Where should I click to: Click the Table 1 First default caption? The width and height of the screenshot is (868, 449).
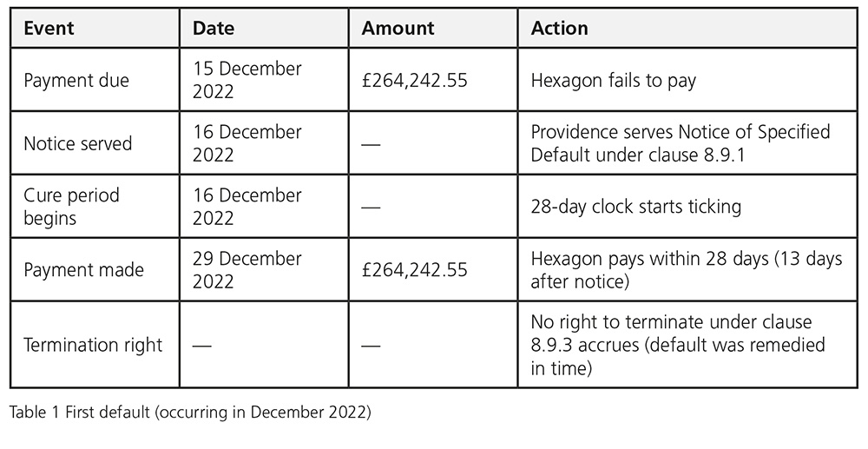190,413
